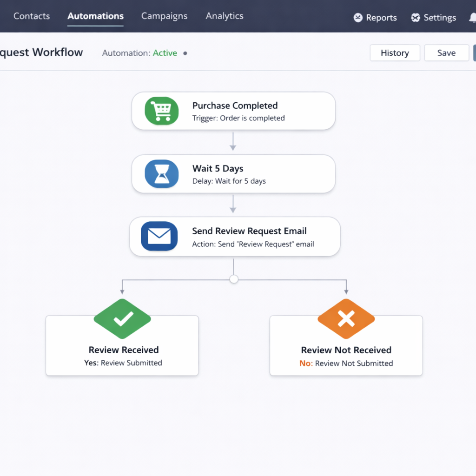Click the Active automation status label
This screenshot has height=476, width=476.
pyautogui.click(x=165, y=53)
